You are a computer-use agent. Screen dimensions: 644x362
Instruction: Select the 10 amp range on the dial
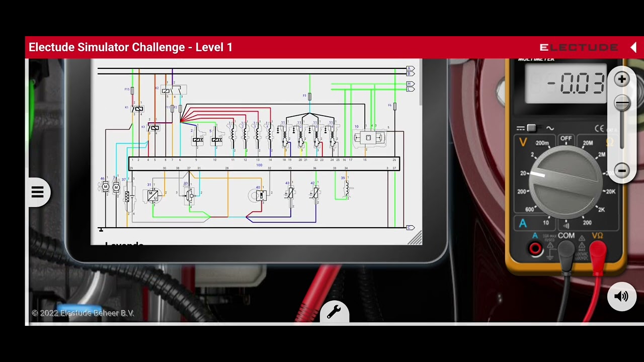click(546, 223)
